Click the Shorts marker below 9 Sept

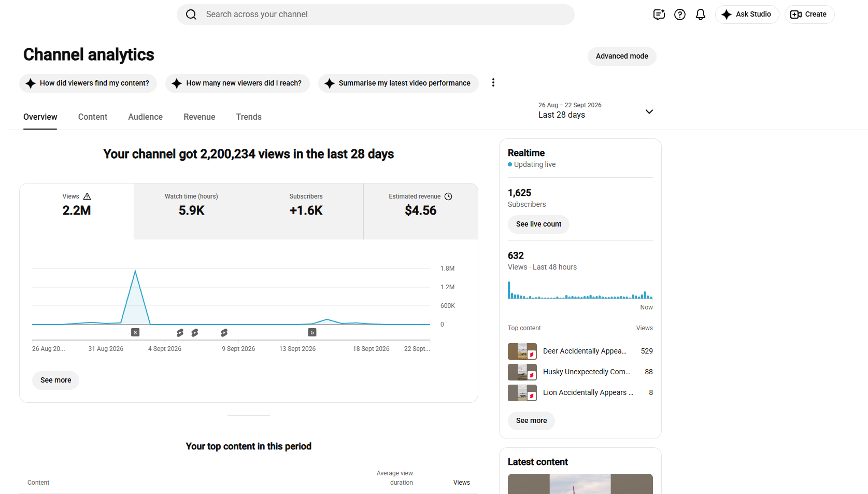click(x=224, y=332)
